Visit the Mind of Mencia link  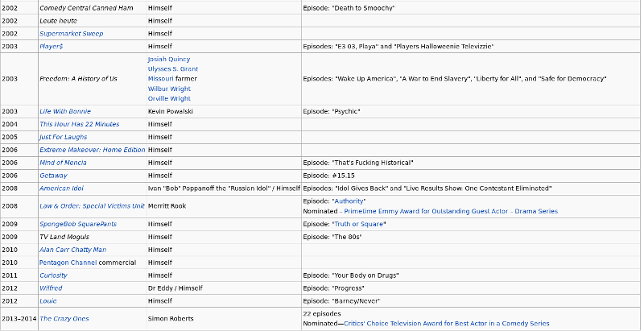(63, 163)
